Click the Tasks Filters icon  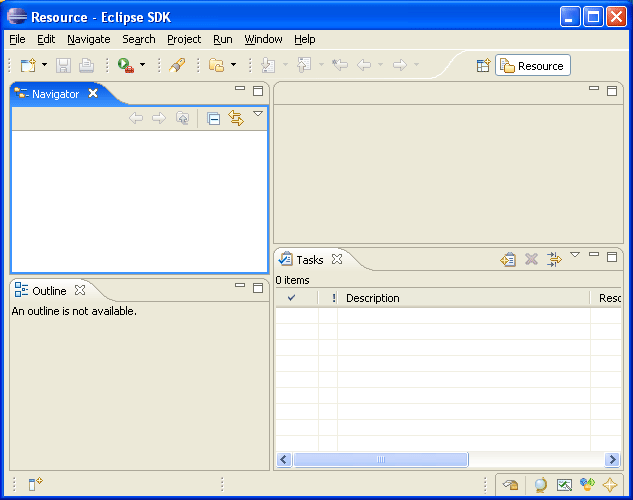tap(554, 259)
